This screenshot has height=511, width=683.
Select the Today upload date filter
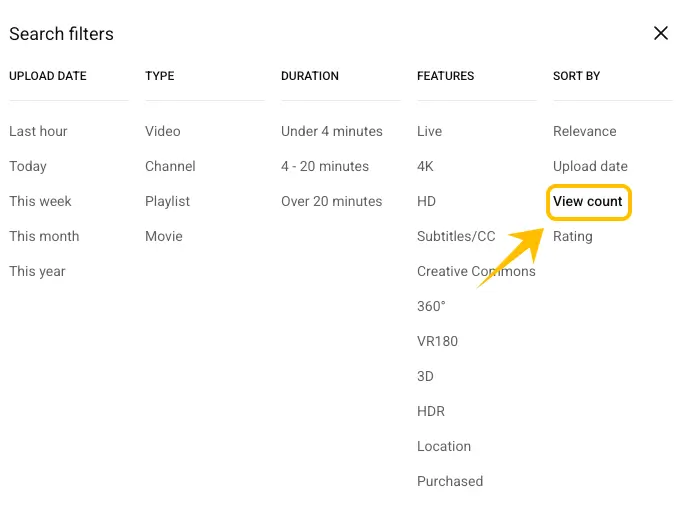tap(28, 166)
